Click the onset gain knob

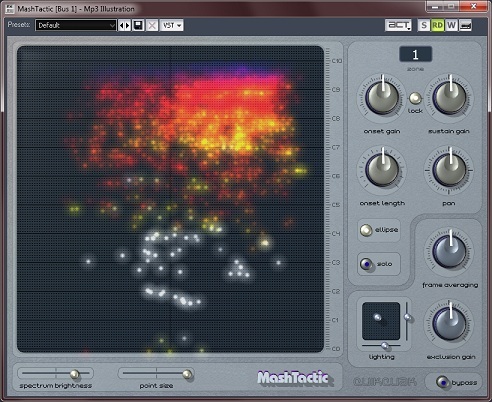(382, 98)
